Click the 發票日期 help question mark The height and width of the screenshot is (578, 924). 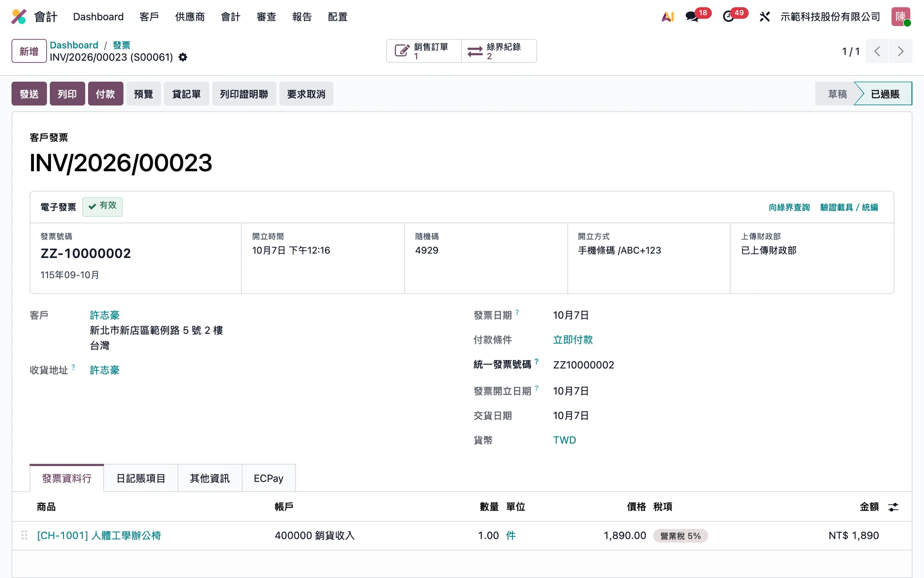[518, 312]
